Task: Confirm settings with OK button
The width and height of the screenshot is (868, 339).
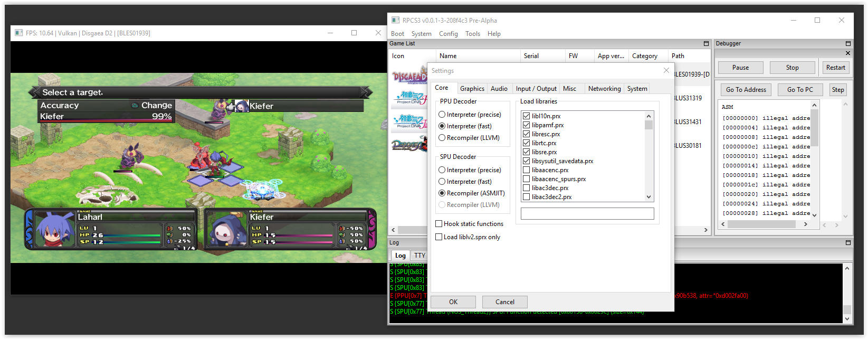Action: 453,302
